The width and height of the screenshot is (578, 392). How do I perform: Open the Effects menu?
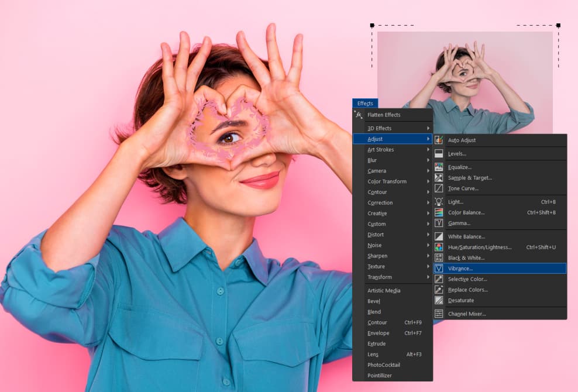coord(365,104)
